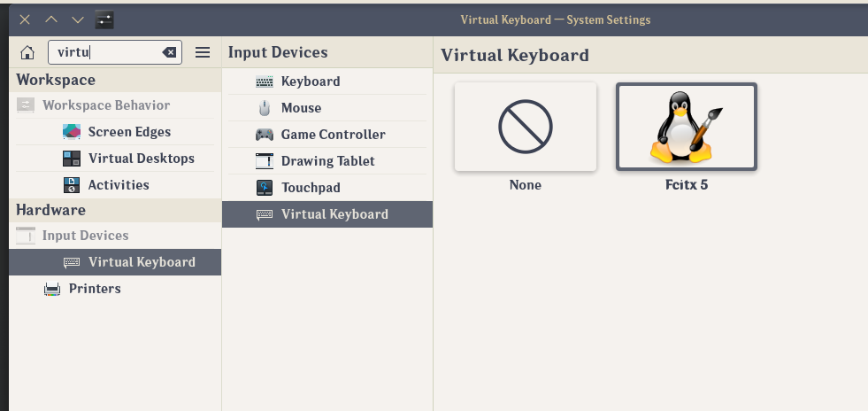Open the hamburger menu
The image size is (868, 411).
click(x=203, y=52)
